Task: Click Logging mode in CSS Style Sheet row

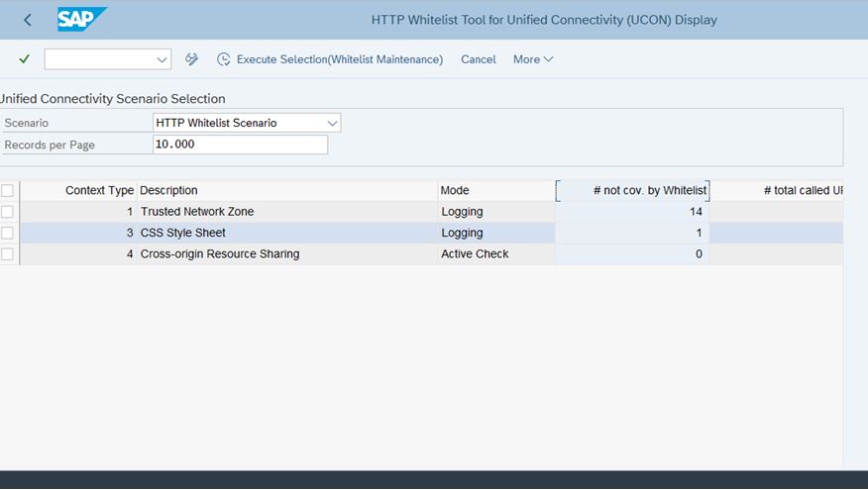Action: click(496, 233)
